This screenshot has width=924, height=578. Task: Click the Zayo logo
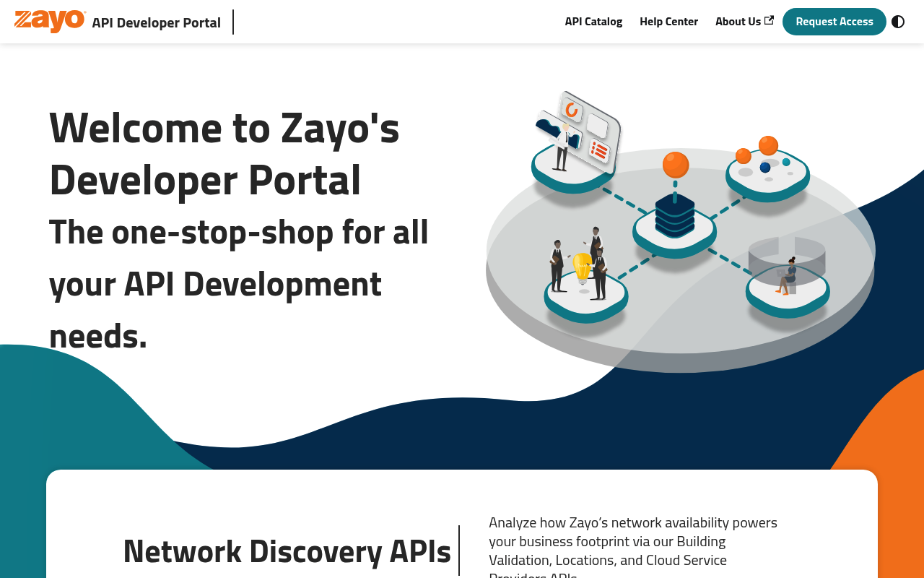(x=50, y=21)
